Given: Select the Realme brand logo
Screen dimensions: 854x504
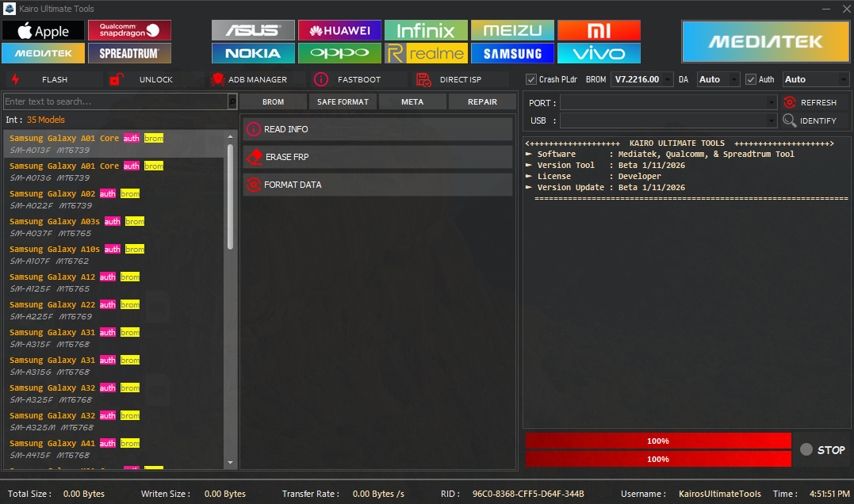Looking at the screenshot, I should click(x=426, y=54).
